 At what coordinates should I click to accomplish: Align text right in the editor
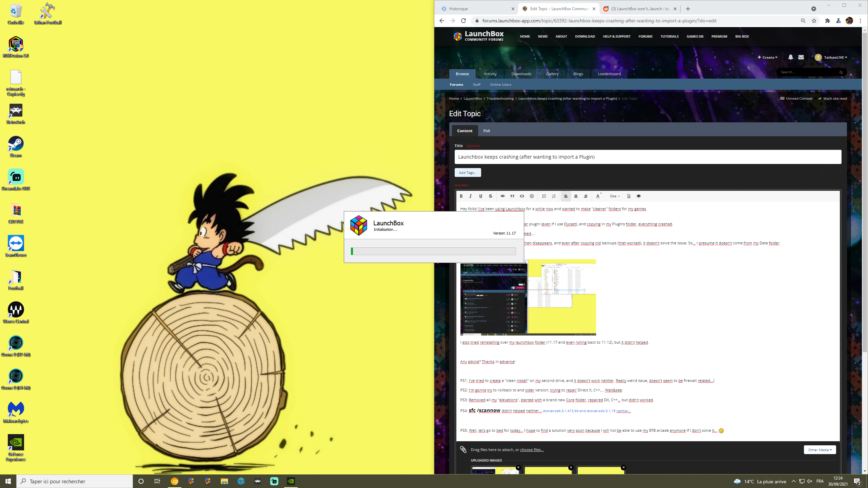pyautogui.click(x=586, y=196)
